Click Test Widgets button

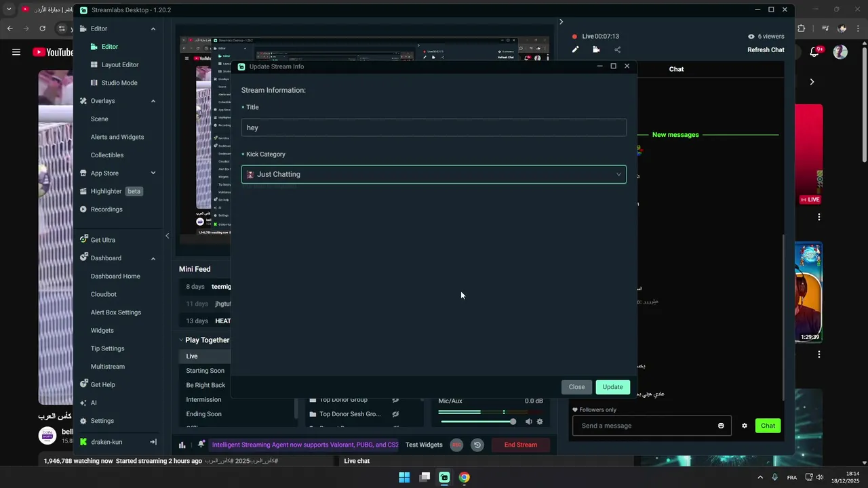click(424, 445)
